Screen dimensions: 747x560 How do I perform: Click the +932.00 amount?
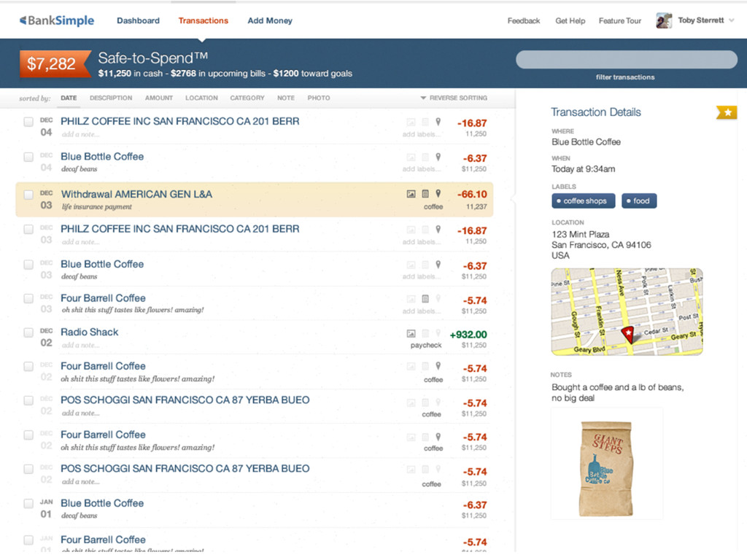tap(468, 334)
